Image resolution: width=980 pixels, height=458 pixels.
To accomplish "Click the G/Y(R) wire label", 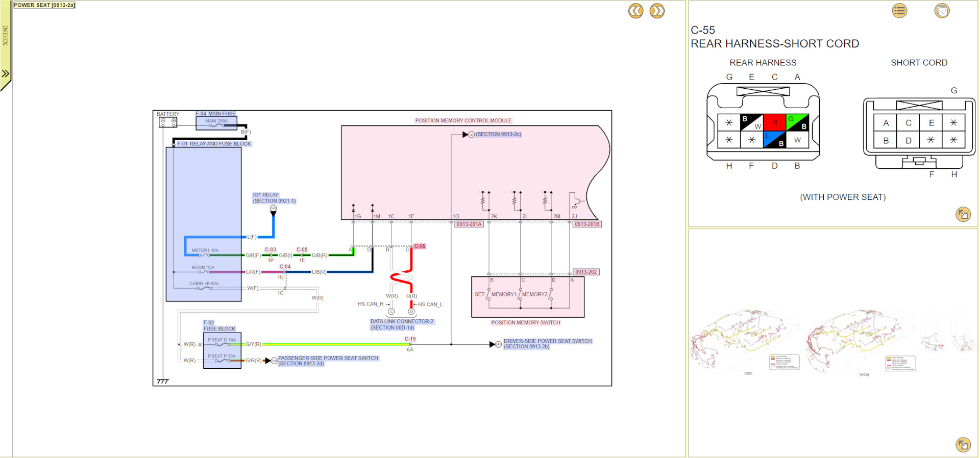I will tap(254, 344).
